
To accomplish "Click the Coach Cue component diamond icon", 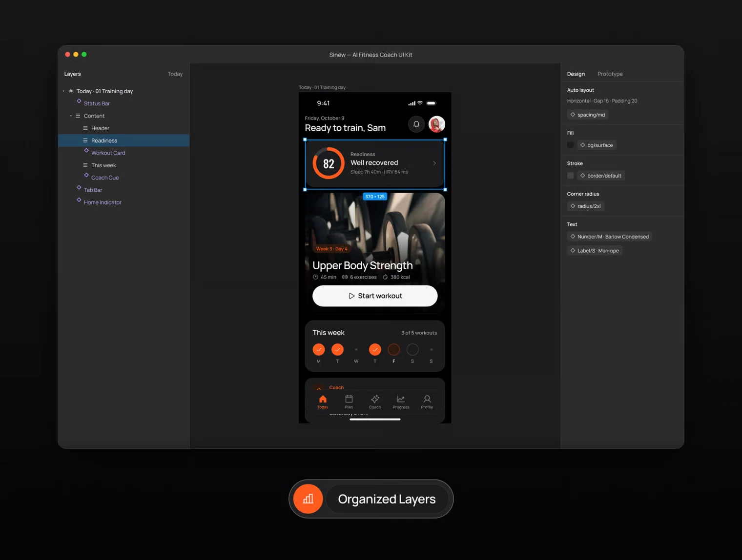I will click(x=86, y=176).
